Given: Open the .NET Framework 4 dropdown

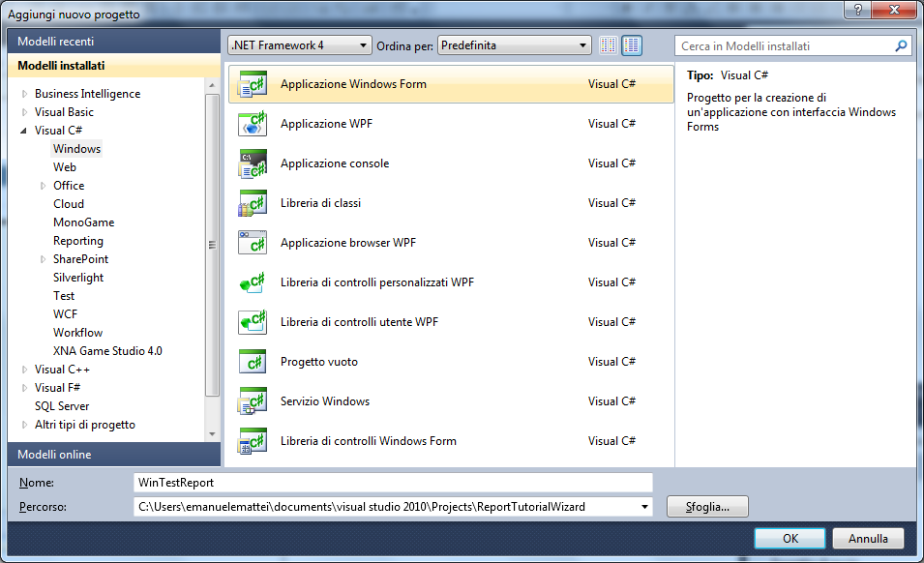Looking at the screenshot, I should pyautogui.click(x=299, y=45).
